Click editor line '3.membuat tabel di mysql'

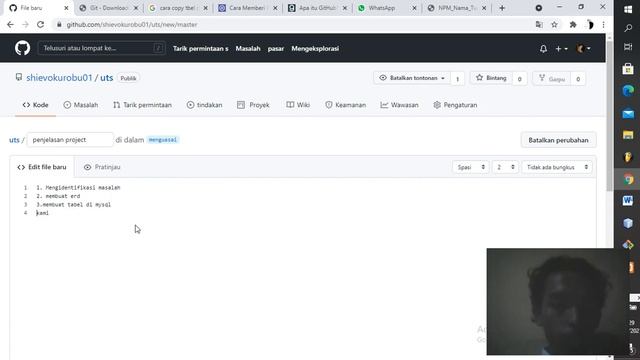point(73,204)
